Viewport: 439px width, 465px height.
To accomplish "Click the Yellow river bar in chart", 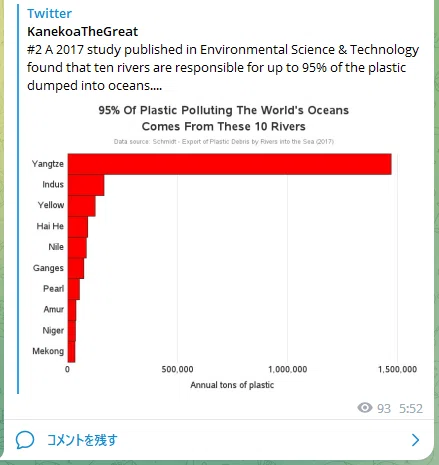I will pos(82,206).
